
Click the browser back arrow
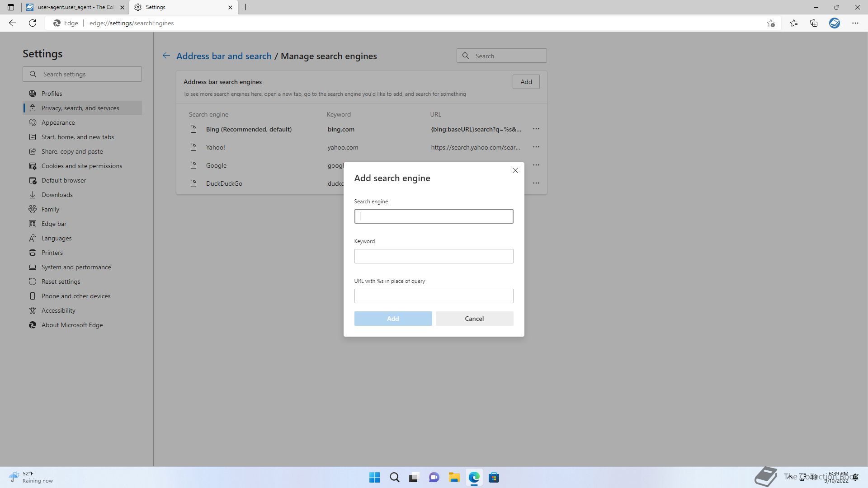[x=13, y=23]
